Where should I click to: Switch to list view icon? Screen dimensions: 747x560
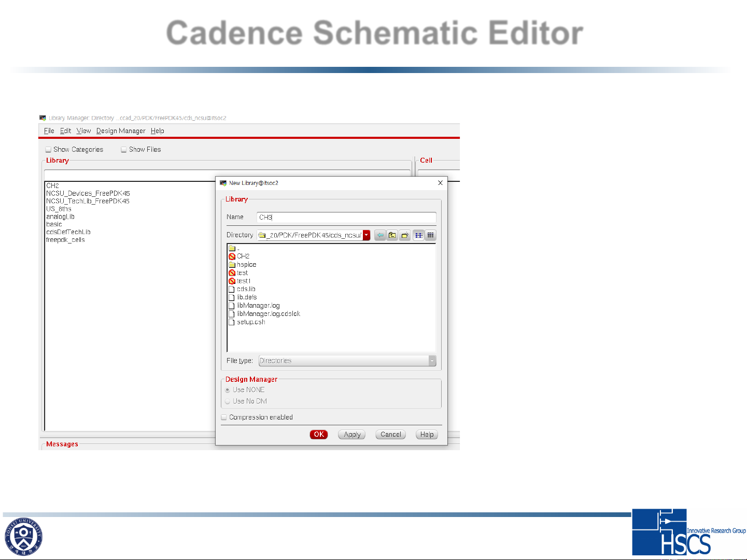[418, 235]
